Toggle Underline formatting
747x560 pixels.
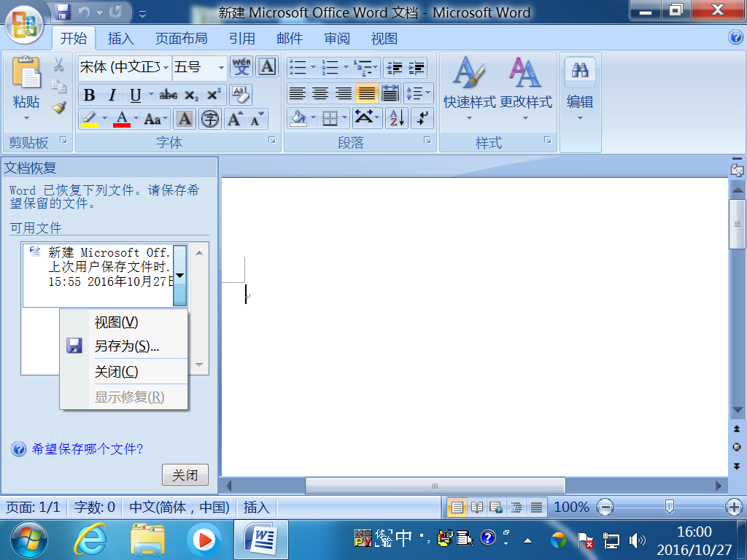pyautogui.click(x=135, y=95)
